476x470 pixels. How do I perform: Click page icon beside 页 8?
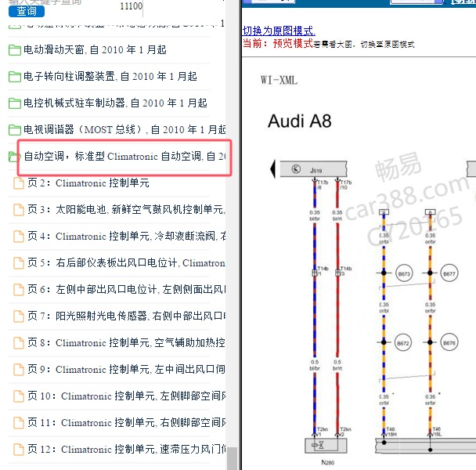[x=19, y=343]
